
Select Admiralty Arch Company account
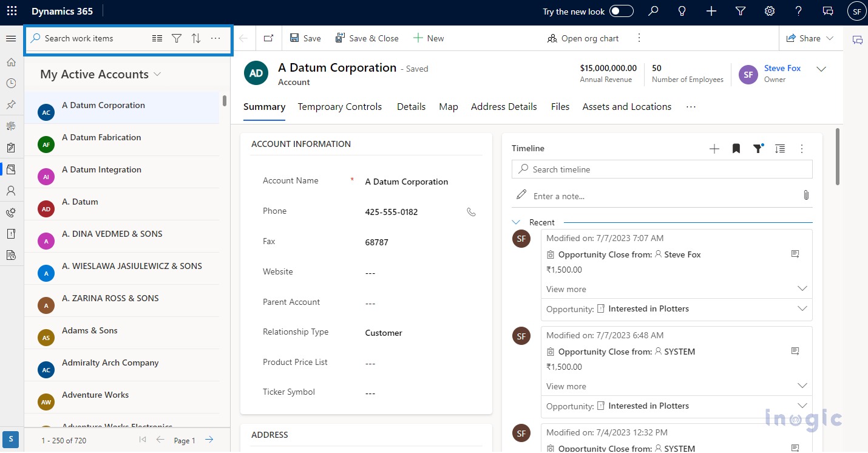121,365
